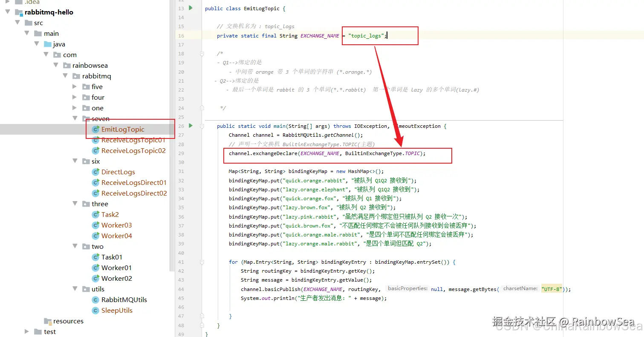Click the resources folder icon
Image resolution: width=644 pixels, height=337 pixels.
pos(48,321)
